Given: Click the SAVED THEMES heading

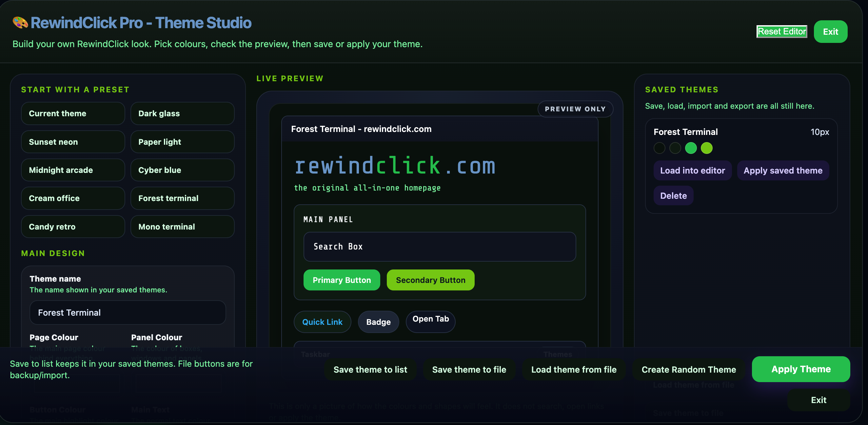Looking at the screenshot, I should click(x=682, y=89).
